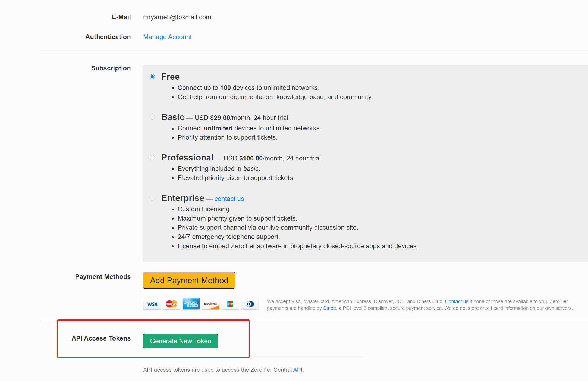Viewport: 588px width, 381px height.
Task: Click the Add Payment Method button
Action: coord(189,280)
